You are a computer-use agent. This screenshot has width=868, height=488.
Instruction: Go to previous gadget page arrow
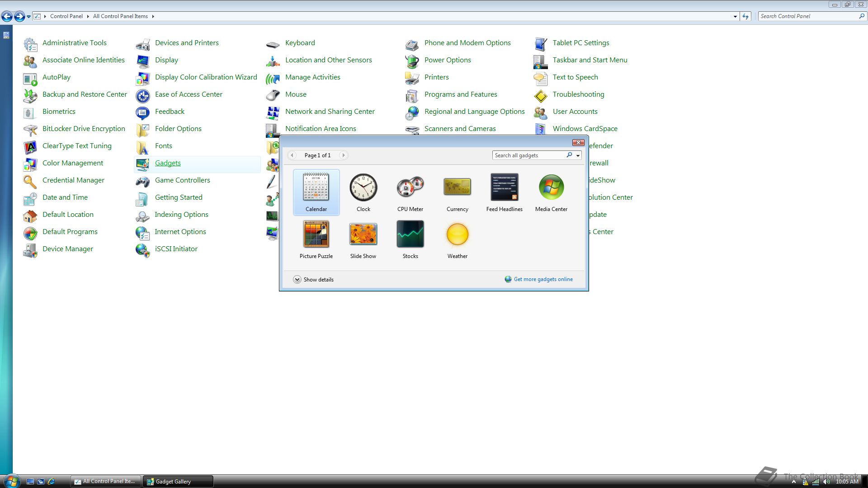pos(292,155)
